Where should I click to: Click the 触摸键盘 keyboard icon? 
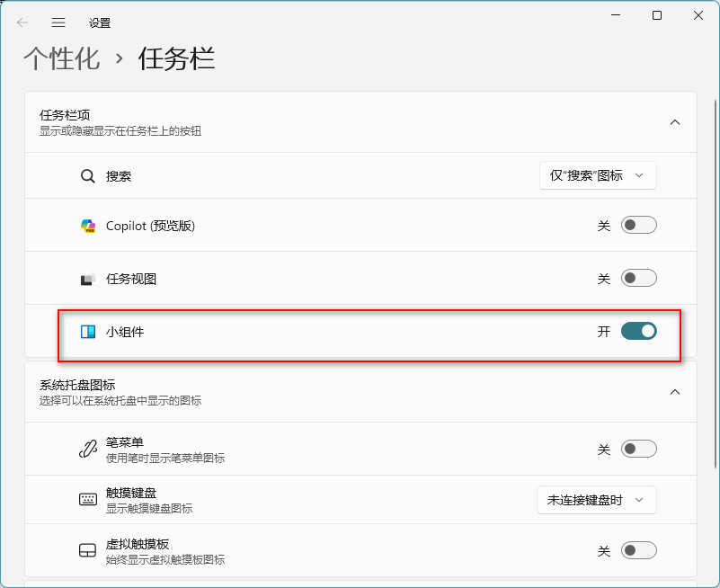click(87, 499)
